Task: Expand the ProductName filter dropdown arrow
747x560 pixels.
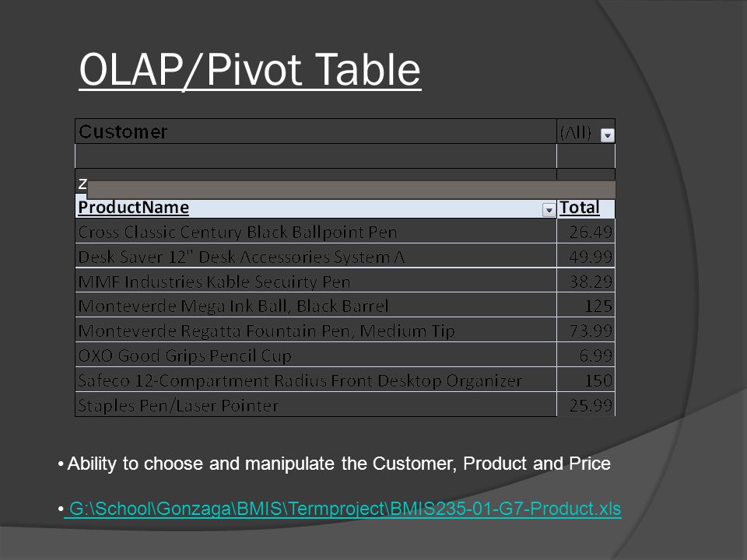Action: [x=549, y=209]
